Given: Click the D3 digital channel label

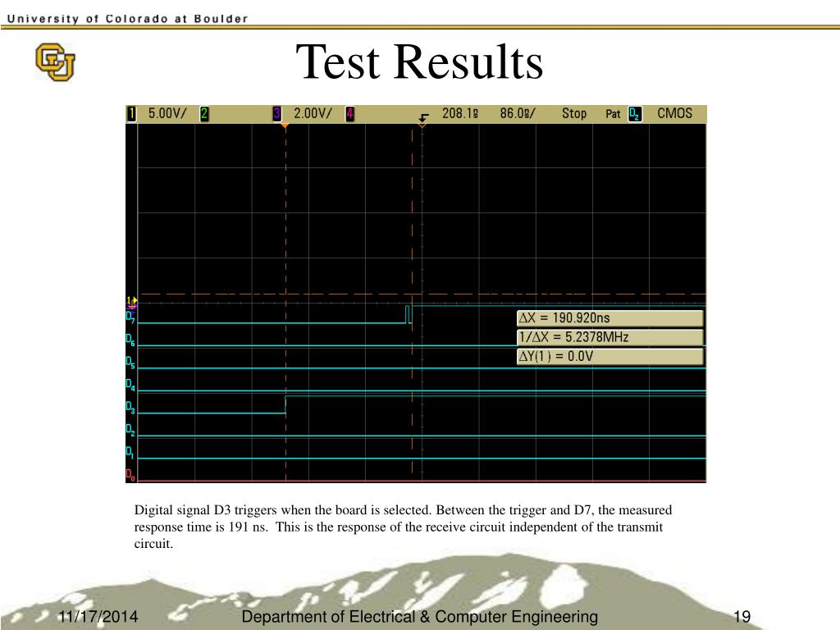Looking at the screenshot, I should click(x=130, y=407).
